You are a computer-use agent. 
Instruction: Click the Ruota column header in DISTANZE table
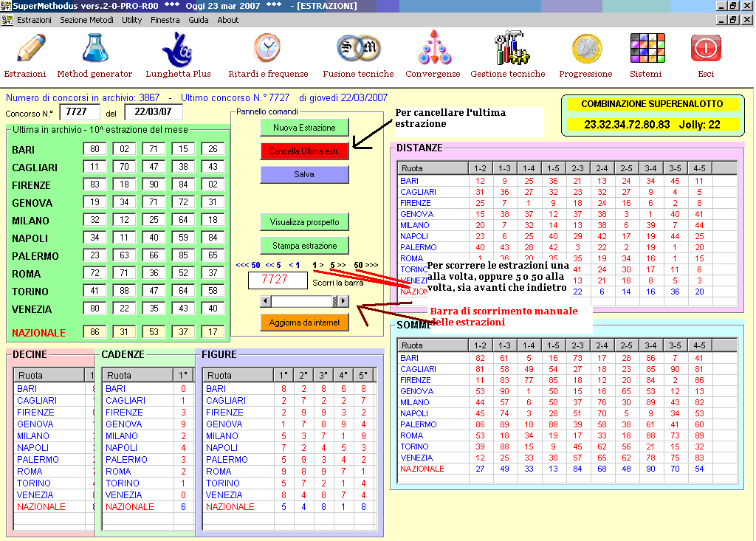tap(433, 168)
